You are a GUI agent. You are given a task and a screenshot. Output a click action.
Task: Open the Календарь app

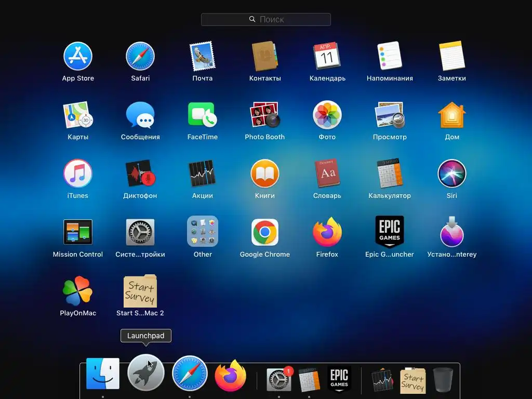tap(327, 56)
